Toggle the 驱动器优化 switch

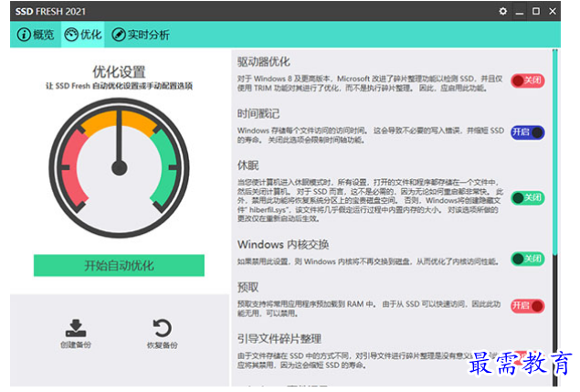[528, 80]
